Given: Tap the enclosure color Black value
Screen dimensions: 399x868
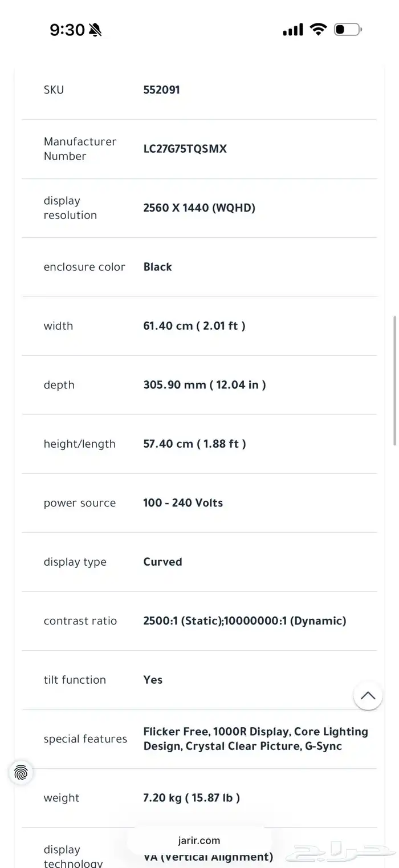Looking at the screenshot, I should (157, 267).
